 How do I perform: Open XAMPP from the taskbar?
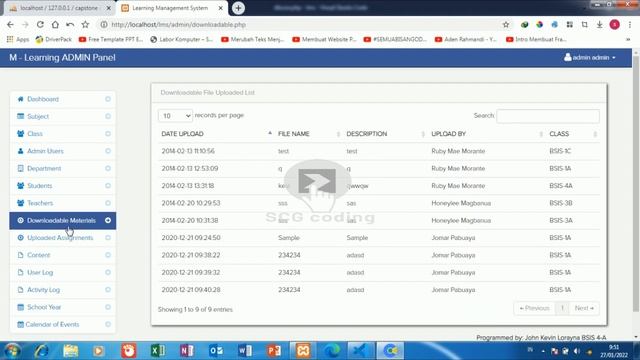303,351
